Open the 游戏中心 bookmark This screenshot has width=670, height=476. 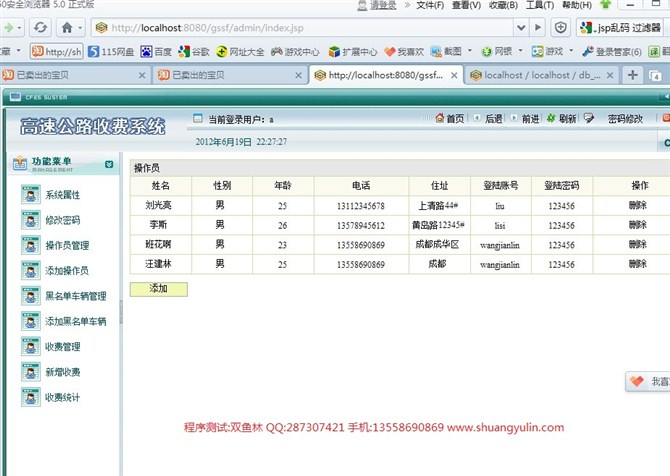pos(295,52)
